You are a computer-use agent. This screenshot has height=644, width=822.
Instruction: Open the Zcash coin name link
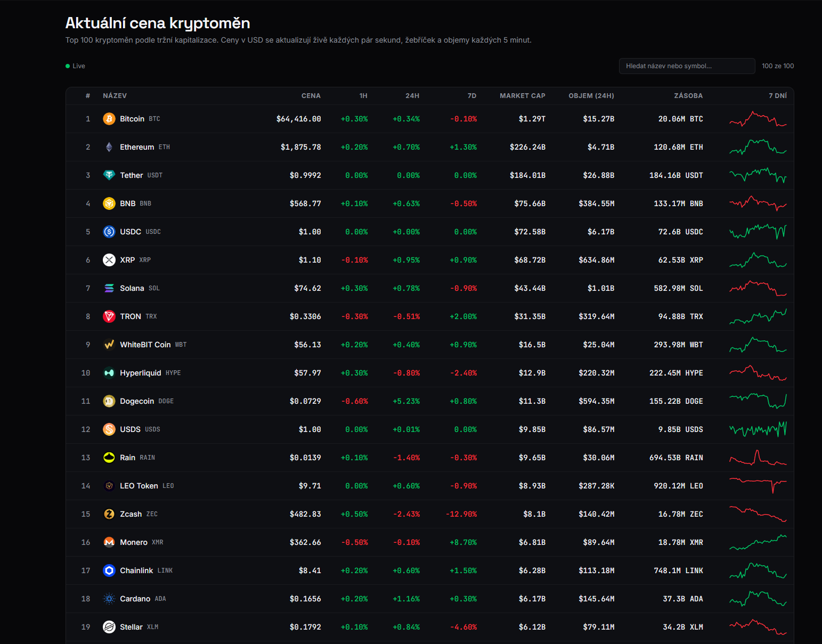pyautogui.click(x=131, y=514)
